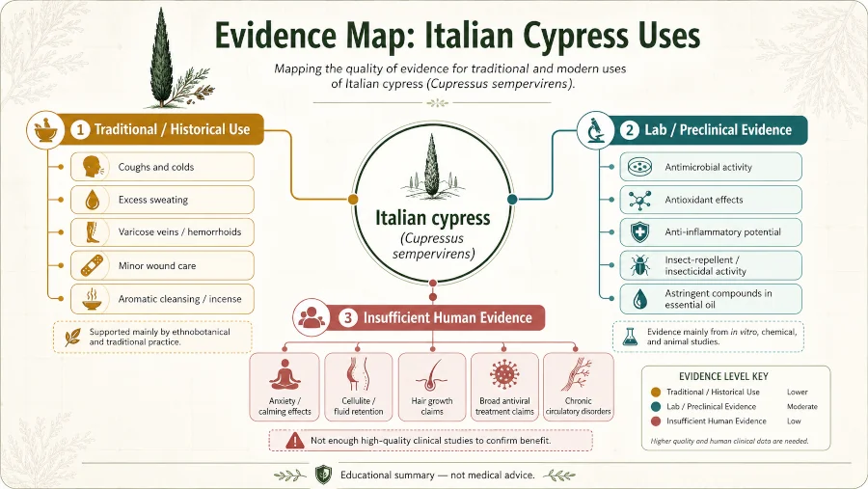Viewport: 868px width, 489px height.
Task: Click the meditating person icon
Action: 285,375
